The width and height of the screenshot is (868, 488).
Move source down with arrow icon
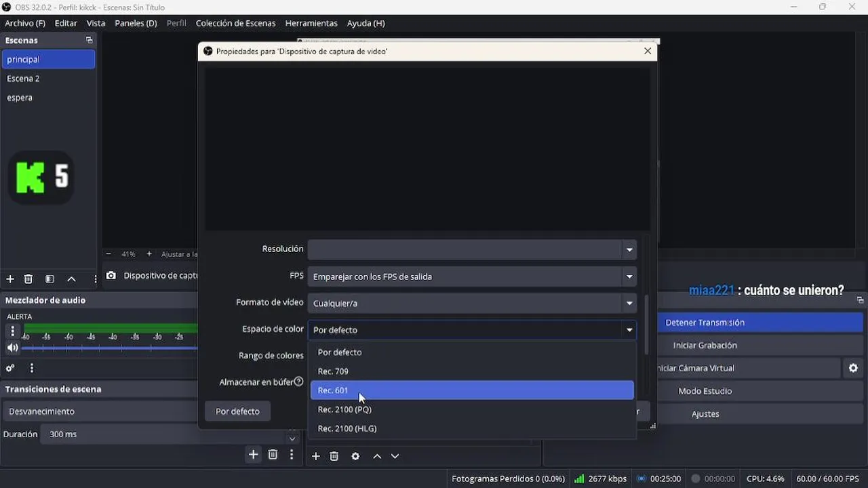coord(395,456)
